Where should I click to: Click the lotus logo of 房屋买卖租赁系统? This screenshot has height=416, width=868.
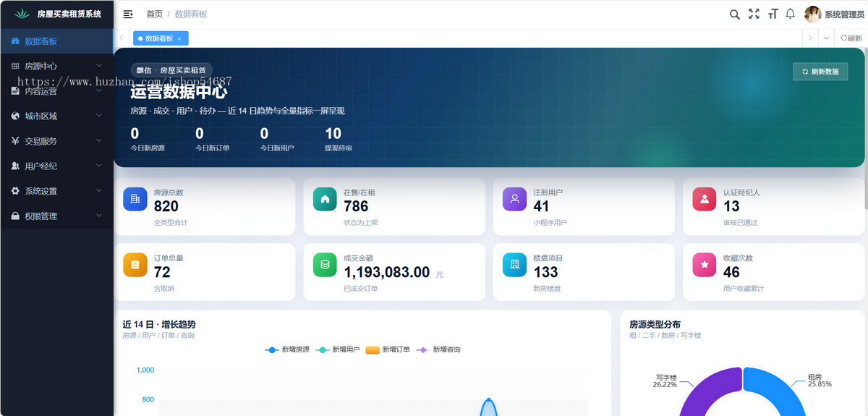tap(22, 14)
